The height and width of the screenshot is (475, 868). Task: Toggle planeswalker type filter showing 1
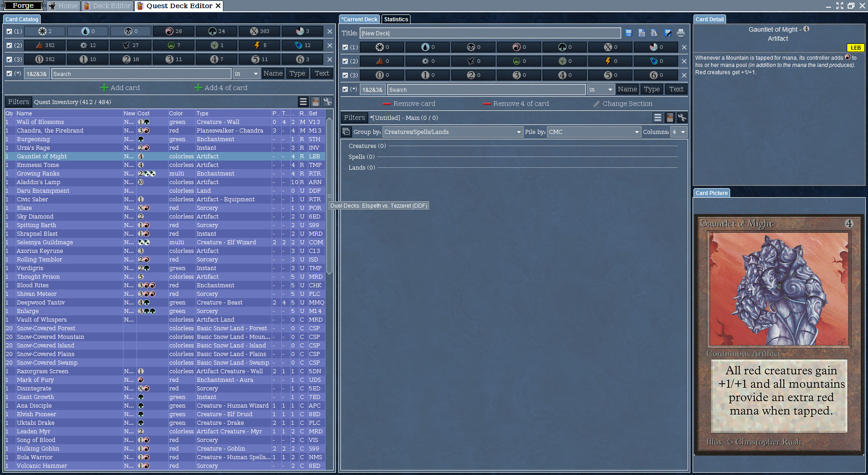point(217,45)
